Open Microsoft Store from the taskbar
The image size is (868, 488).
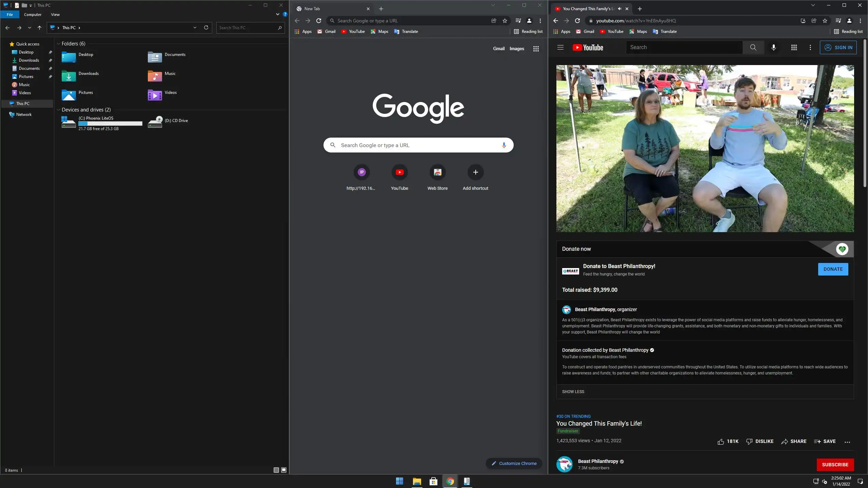tap(433, 481)
